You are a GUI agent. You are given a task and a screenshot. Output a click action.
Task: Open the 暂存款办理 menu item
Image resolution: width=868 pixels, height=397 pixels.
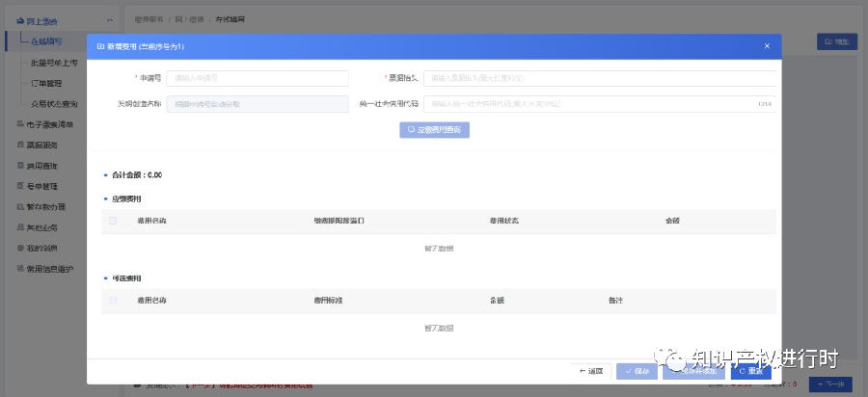[x=46, y=207]
